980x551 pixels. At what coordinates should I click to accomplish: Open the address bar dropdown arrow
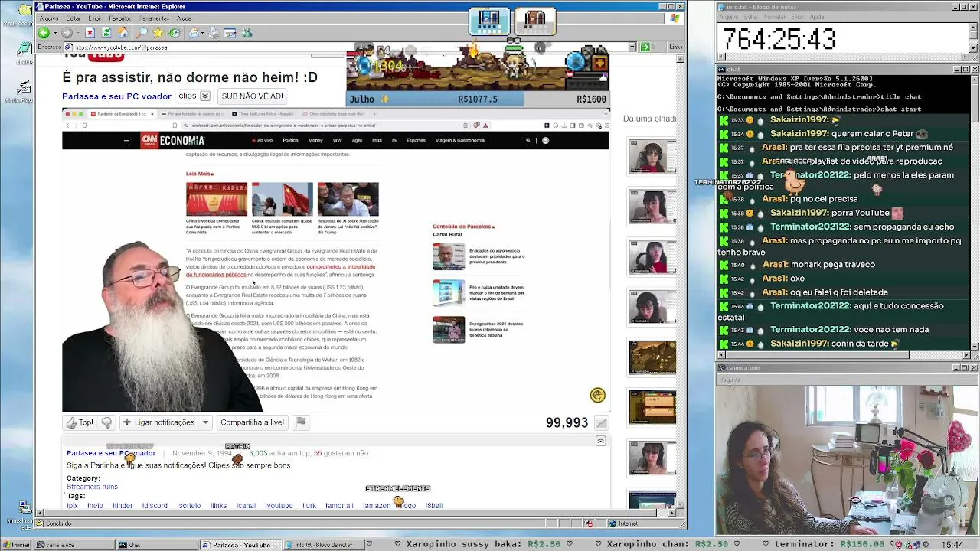click(632, 47)
